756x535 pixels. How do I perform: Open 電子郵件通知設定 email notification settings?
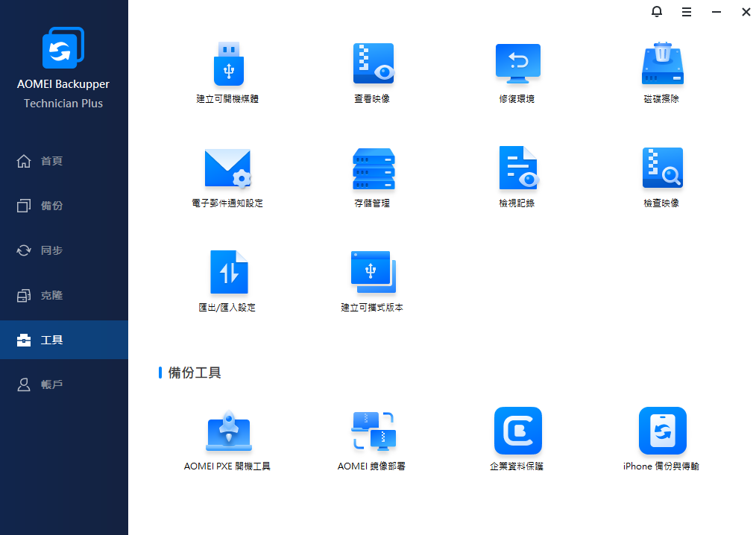pos(228,177)
